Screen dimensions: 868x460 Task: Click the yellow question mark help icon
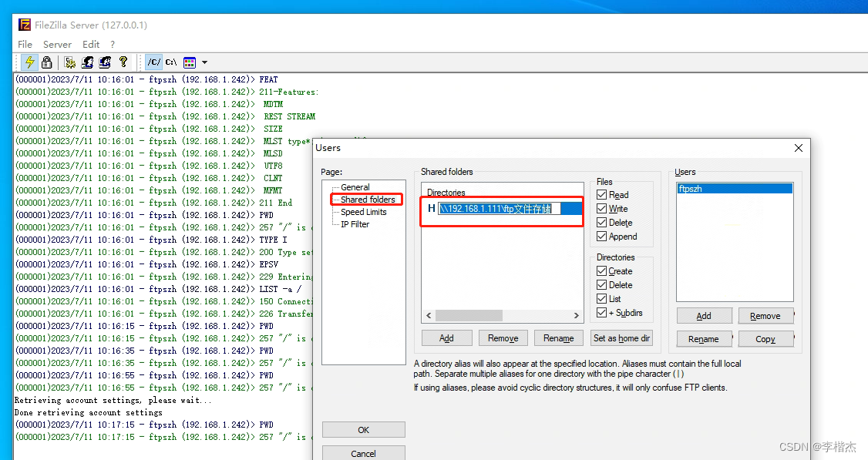click(x=123, y=62)
